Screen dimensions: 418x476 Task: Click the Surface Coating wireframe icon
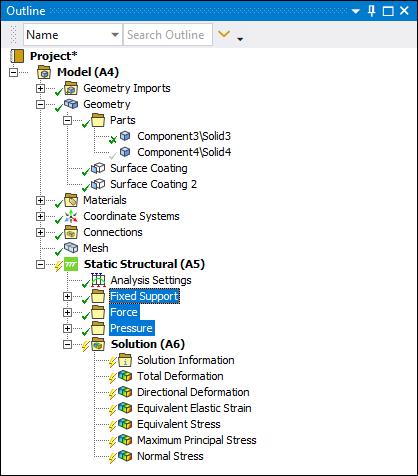coord(98,168)
